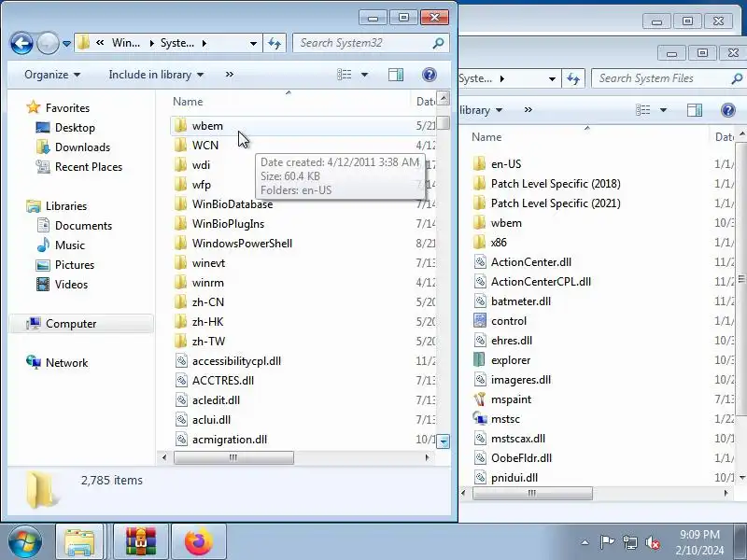Select x86 folder in System Files window
This screenshot has width=747, height=560.
click(499, 242)
